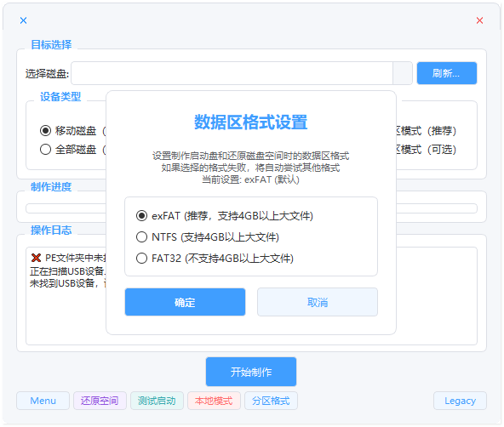Image resolution: width=504 pixels, height=427 pixels.
Task: Click the red error X icon in log
Action: (36, 258)
